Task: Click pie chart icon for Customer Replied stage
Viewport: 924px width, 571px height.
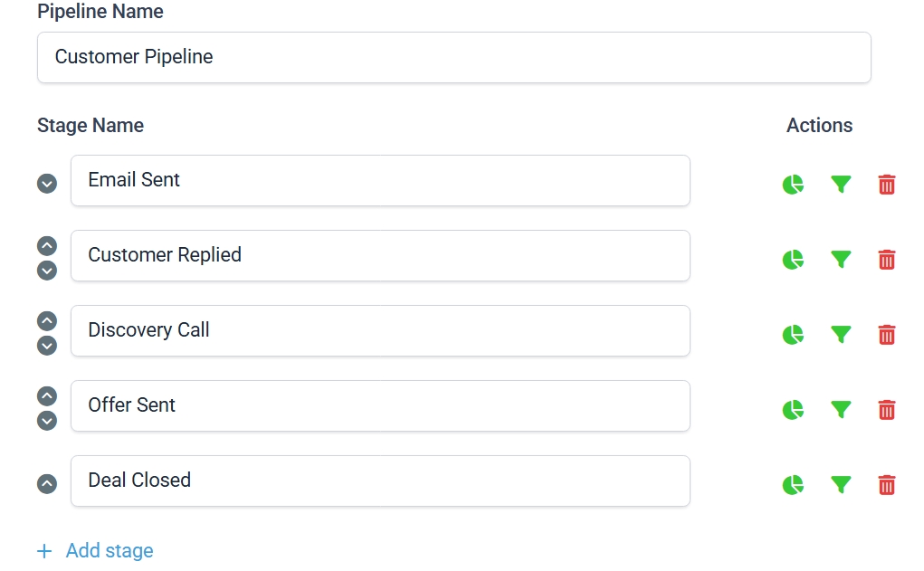Action: click(793, 260)
